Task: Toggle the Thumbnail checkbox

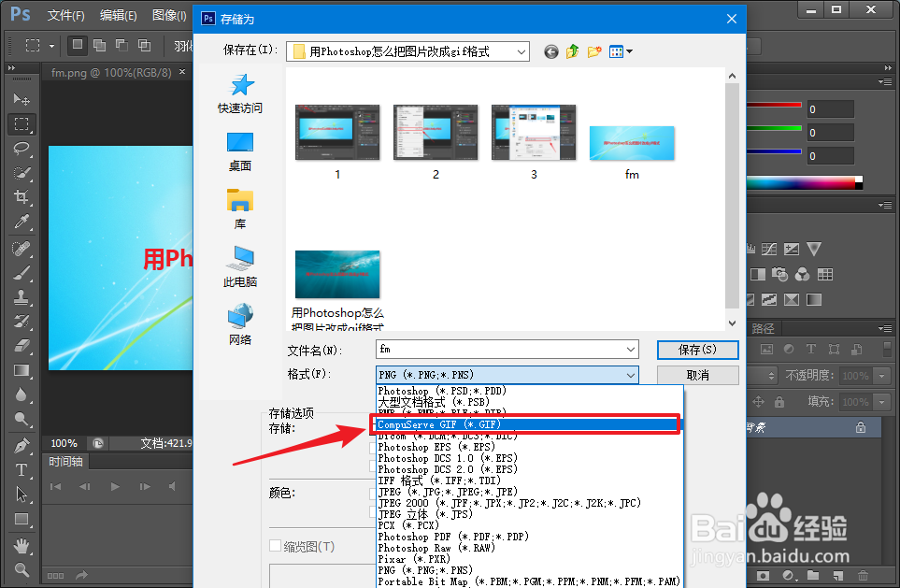Action: [x=276, y=546]
